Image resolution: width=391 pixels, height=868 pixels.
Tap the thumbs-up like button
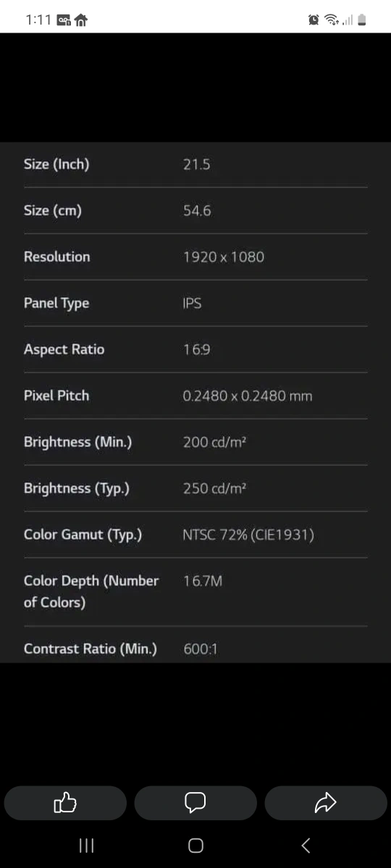(x=65, y=802)
